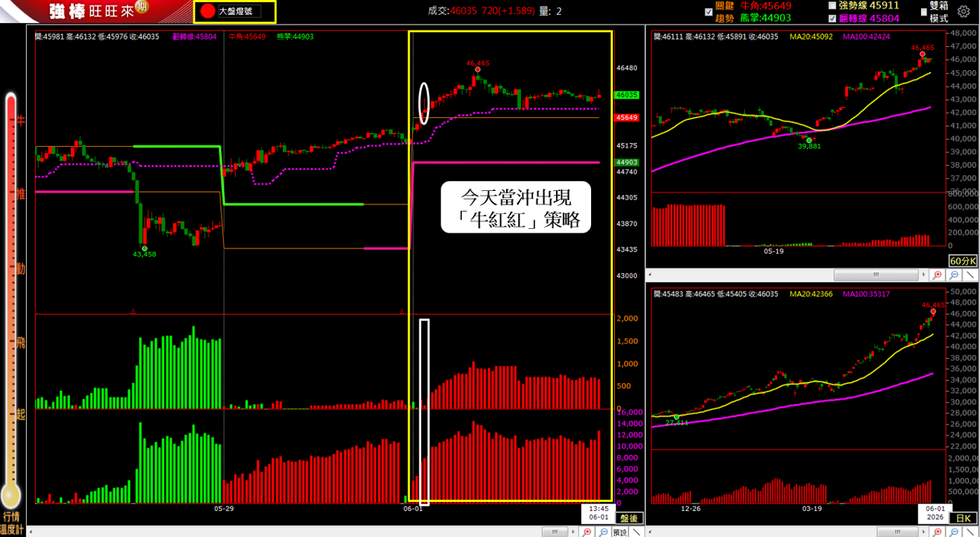980x537 pixels.
Task: Click the 翻轉線:45804 legend in main chart
Action: (x=194, y=35)
